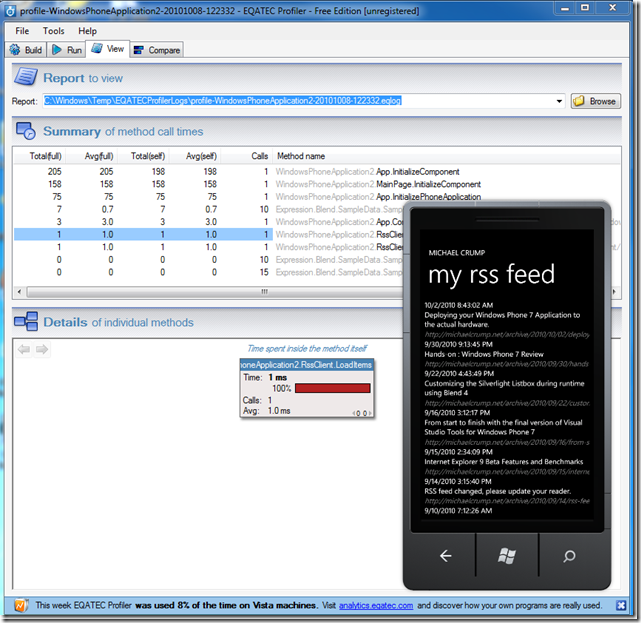
Task: Minimize the EQATEC Profiler window
Action: (x=565, y=8)
